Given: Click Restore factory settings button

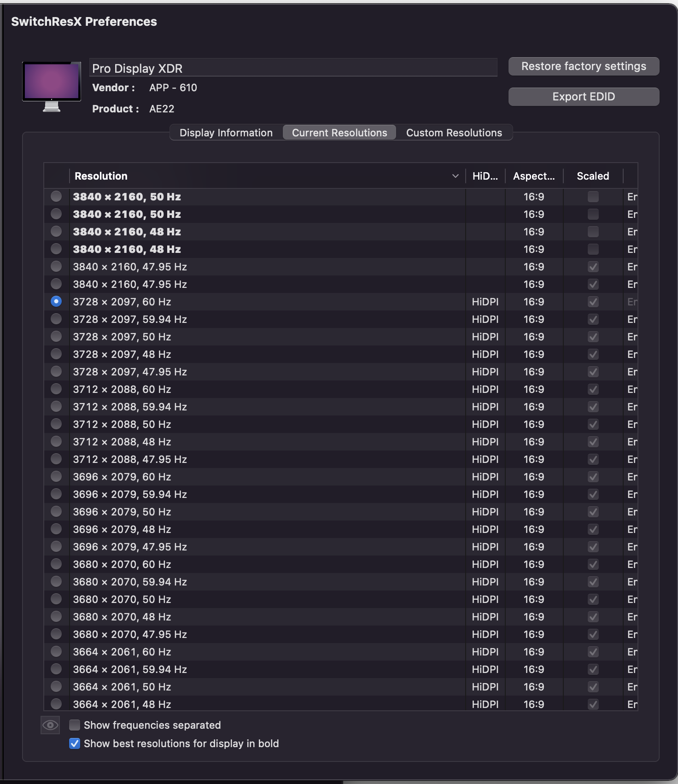Looking at the screenshot, I should (x=584, y=66).
